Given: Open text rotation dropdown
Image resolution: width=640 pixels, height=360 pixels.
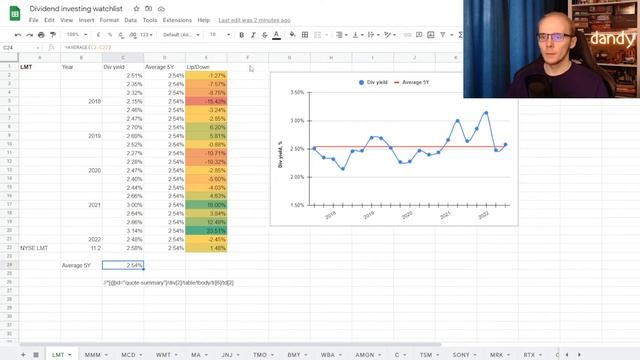Looking at the screenshot, I should [x=390, y=35].
